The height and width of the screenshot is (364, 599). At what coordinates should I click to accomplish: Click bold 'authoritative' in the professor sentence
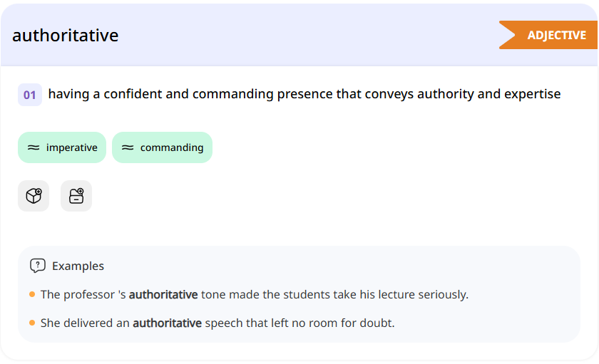[x=163, y=294]
